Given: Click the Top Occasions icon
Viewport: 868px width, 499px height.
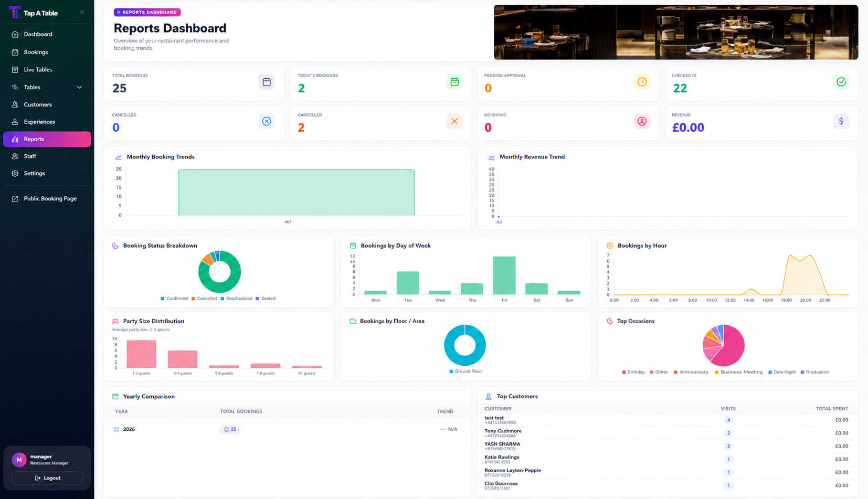Looking at the screenshot, I should pyautogui.click(x=610, y=321).
